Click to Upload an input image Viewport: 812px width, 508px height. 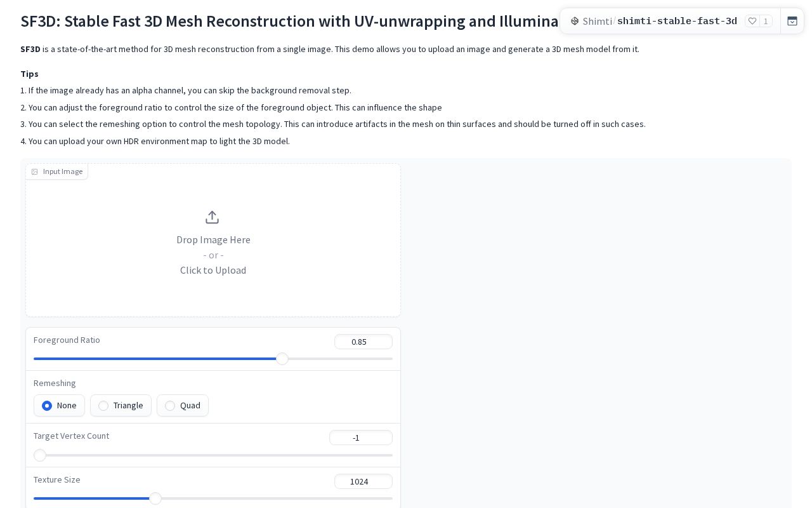(213, 270)
